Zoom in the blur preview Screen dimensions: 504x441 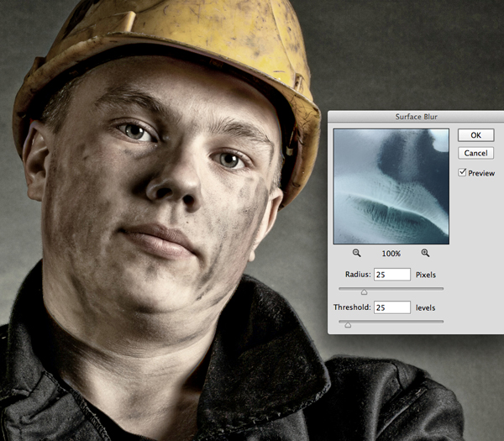pos(425,253)
